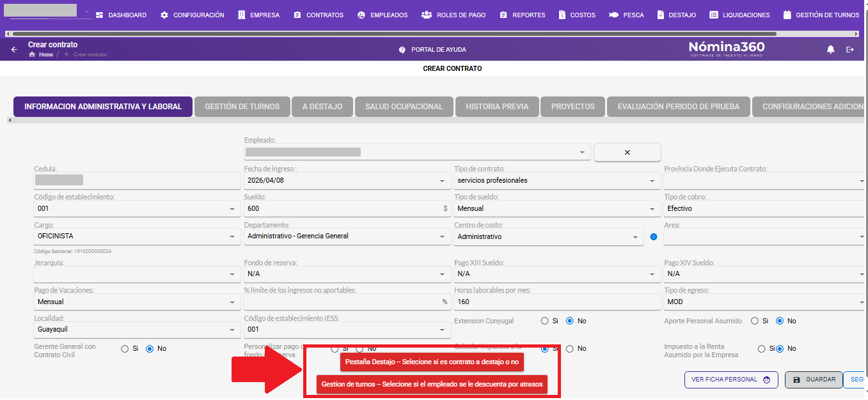The width and height of the screenshot is (868, 400).
Task: Click Ver Ficha Personal button
Action: click(731, 380)
